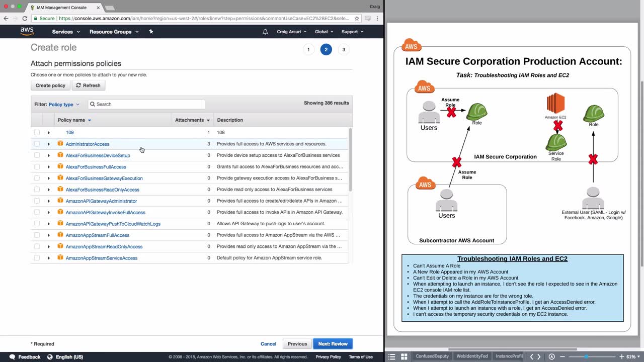644x362 pixels.
Task: Select the AdministratorAccess policy checkbox
Action: (x=37, y=144)
